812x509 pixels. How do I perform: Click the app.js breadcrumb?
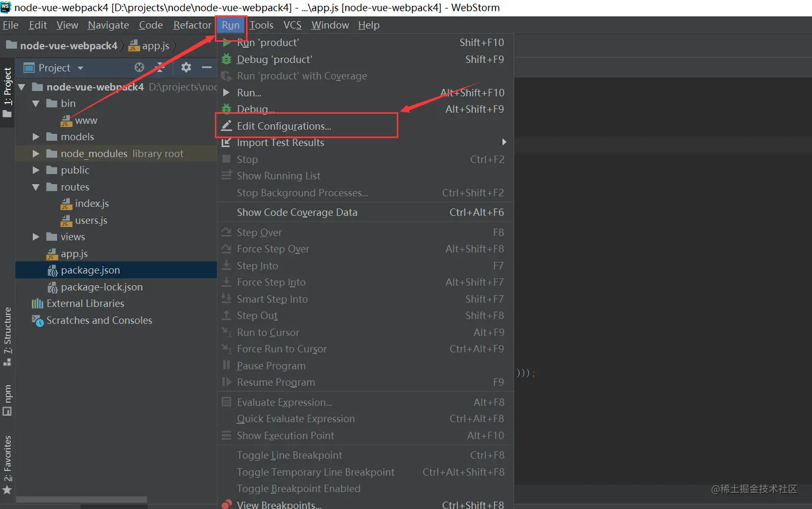pos(155,46)
